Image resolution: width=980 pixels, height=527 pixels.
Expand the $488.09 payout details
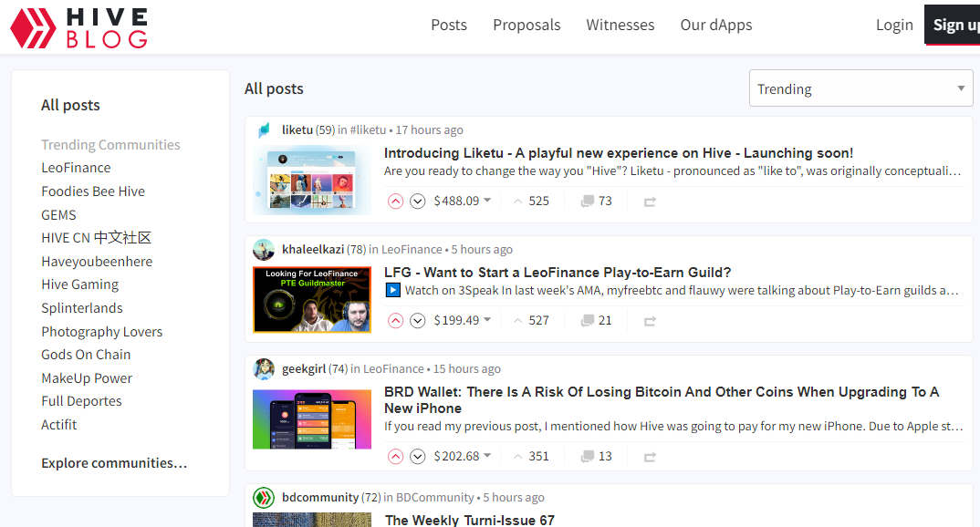(463, 201)
